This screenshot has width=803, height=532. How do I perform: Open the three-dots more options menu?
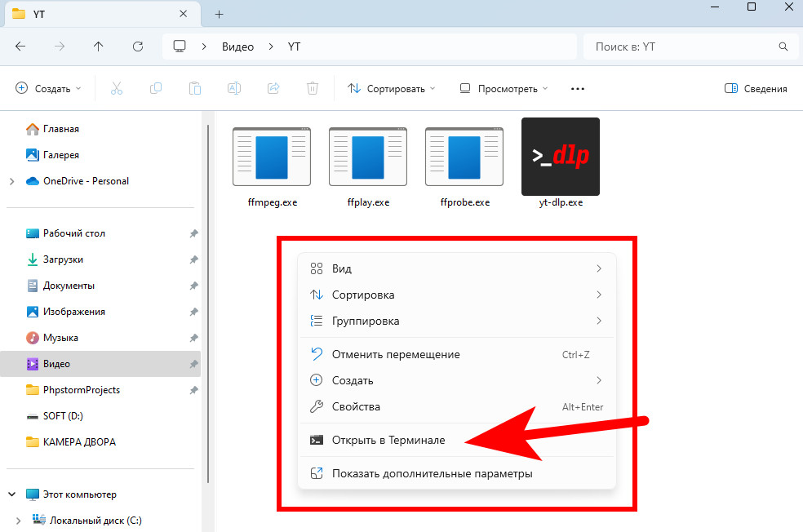point(578,88)
